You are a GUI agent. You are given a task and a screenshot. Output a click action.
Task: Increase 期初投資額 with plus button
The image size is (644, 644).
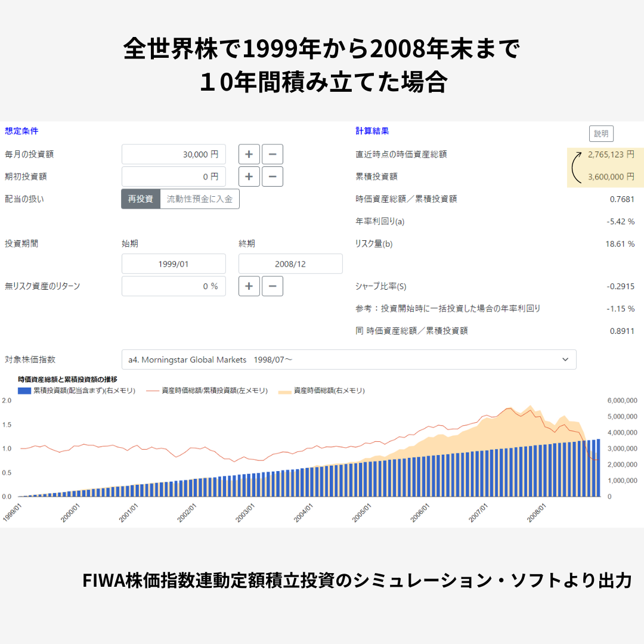pyautogui.click(x=249, y=177)
